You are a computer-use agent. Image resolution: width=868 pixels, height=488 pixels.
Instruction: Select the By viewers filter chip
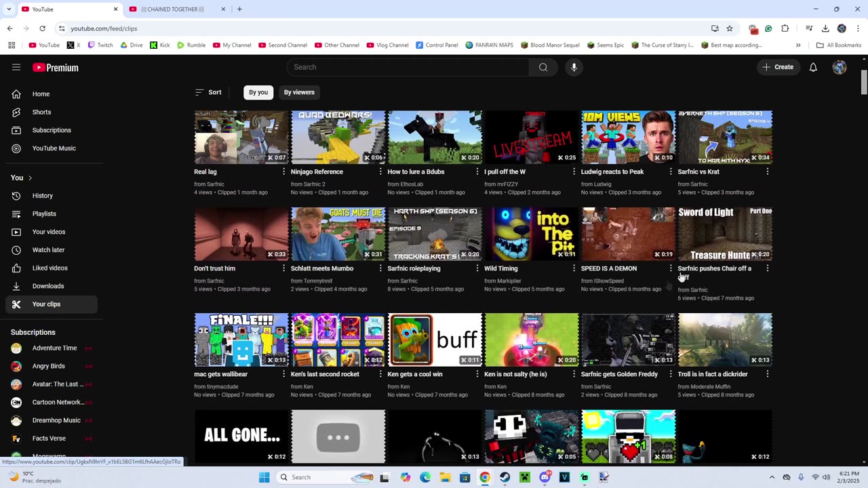coord(299,92)
